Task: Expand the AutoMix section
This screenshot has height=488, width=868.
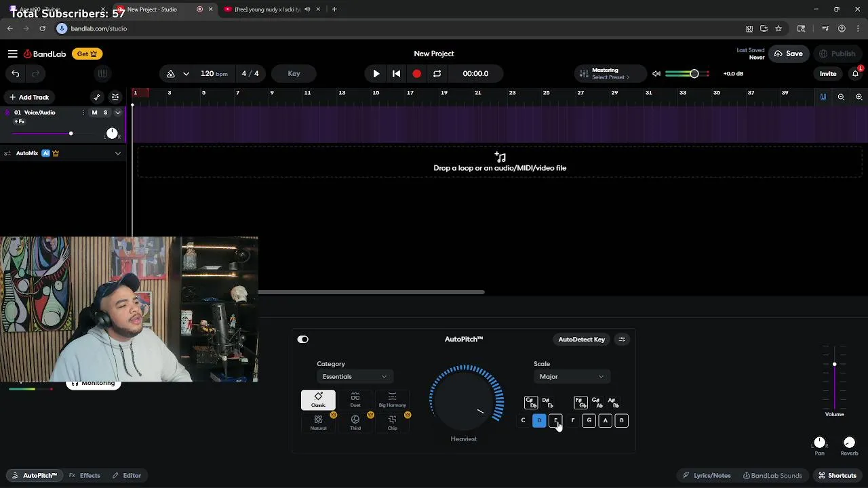Action: (117, 153)
